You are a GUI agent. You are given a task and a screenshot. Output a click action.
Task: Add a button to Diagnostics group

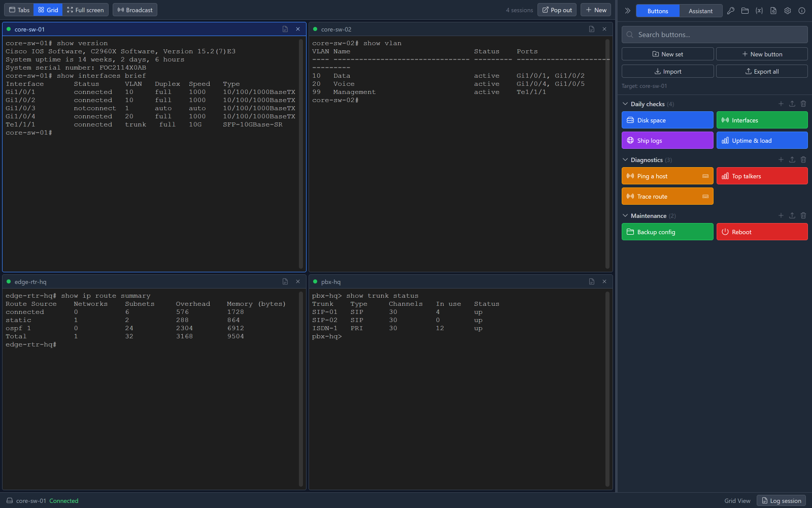click(x=781, y=160)
